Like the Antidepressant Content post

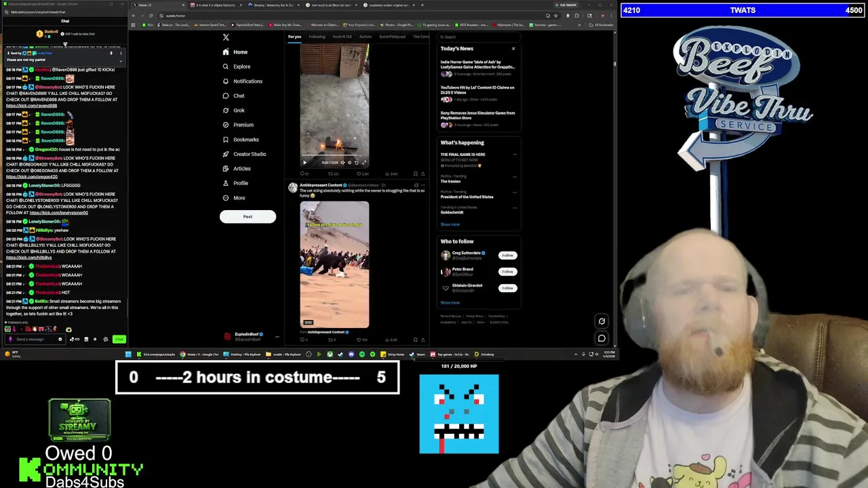(x=359, y=340)
